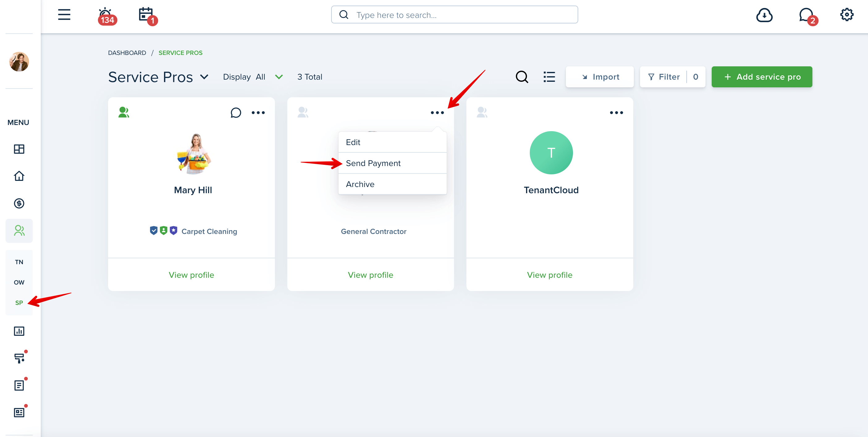Image resolution: width=868 pixels, height=437 pixels.
Task: View profile of TenantCloud
Action: tap(549, 275)
